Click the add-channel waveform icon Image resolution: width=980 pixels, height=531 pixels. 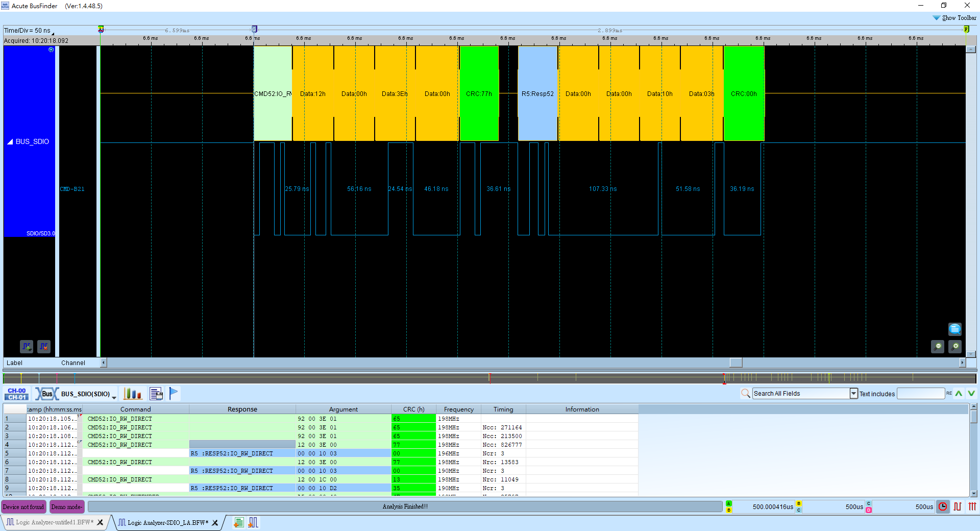tap(27, 347)
